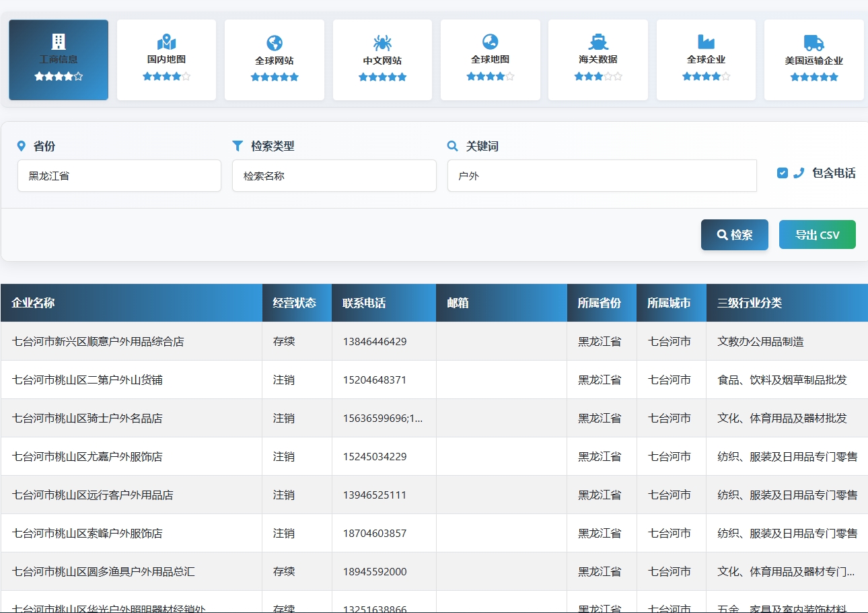Click phone number 15245034229
The height and width of the screenshot is (613, 868).
click(375, 456)
